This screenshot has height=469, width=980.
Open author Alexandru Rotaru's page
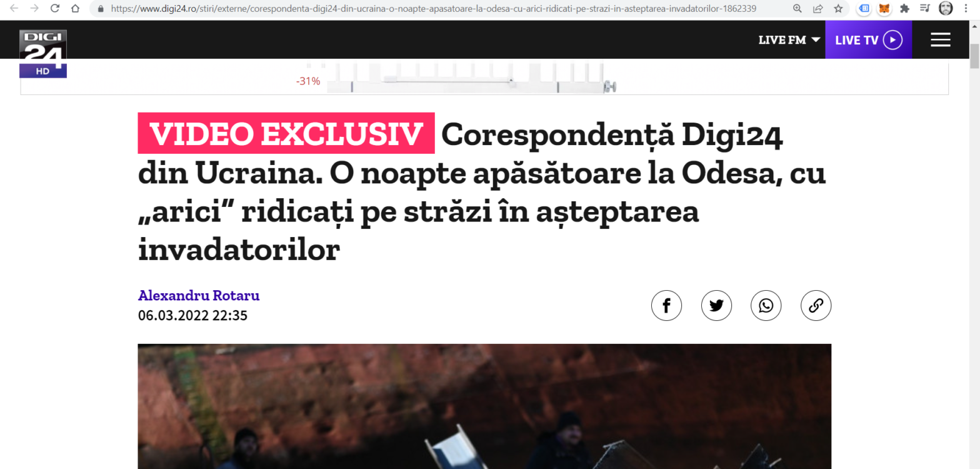(x=199, y=296)
